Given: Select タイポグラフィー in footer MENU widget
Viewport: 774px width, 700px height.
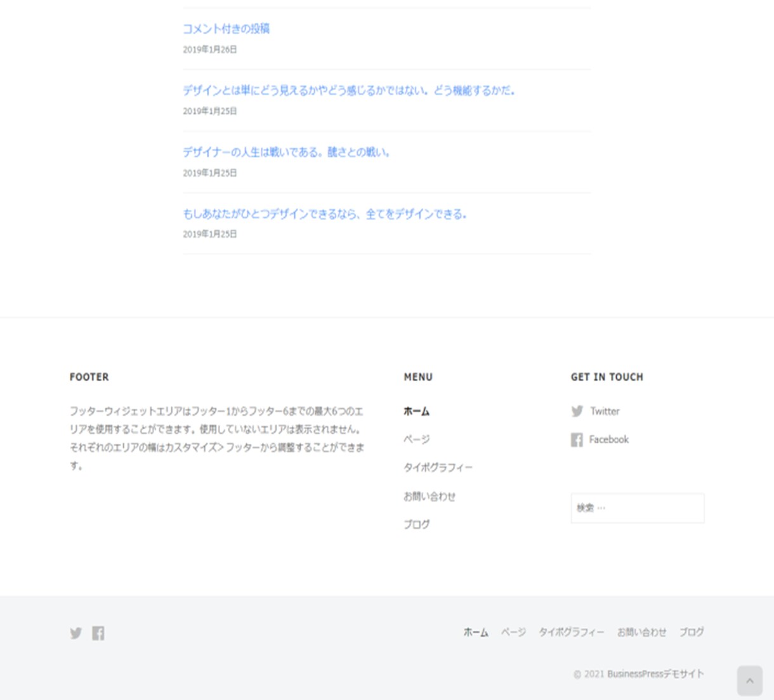Looking at the screenshot, I should tap(438, 467).
